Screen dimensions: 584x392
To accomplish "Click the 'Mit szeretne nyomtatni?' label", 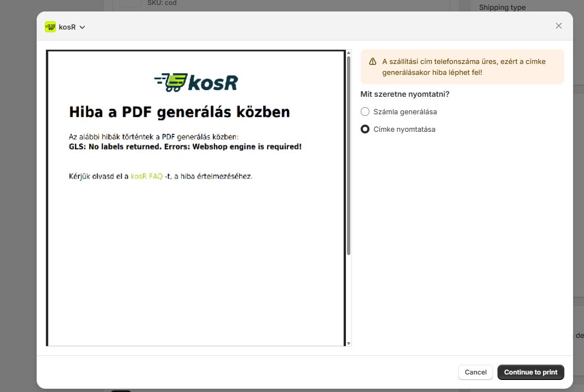I will pos(404,94).
